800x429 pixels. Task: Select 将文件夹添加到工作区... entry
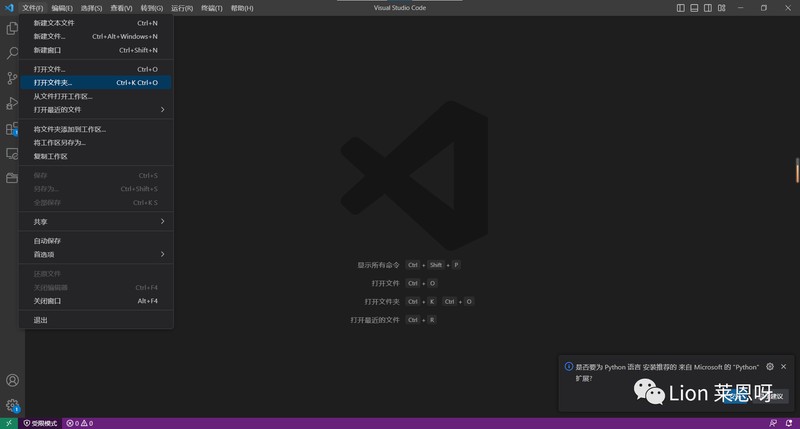[x=96, y=129]
